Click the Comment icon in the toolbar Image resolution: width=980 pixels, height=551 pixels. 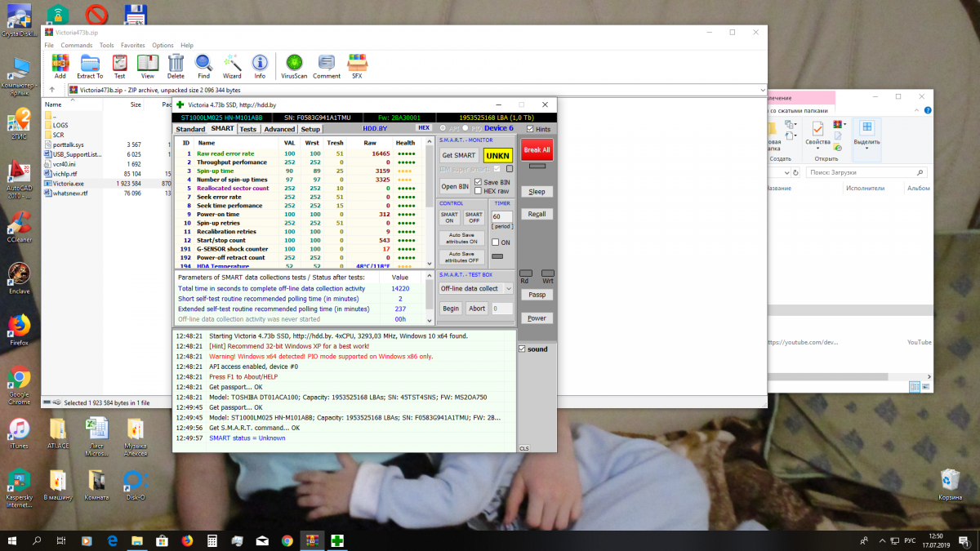coord(327,65)
